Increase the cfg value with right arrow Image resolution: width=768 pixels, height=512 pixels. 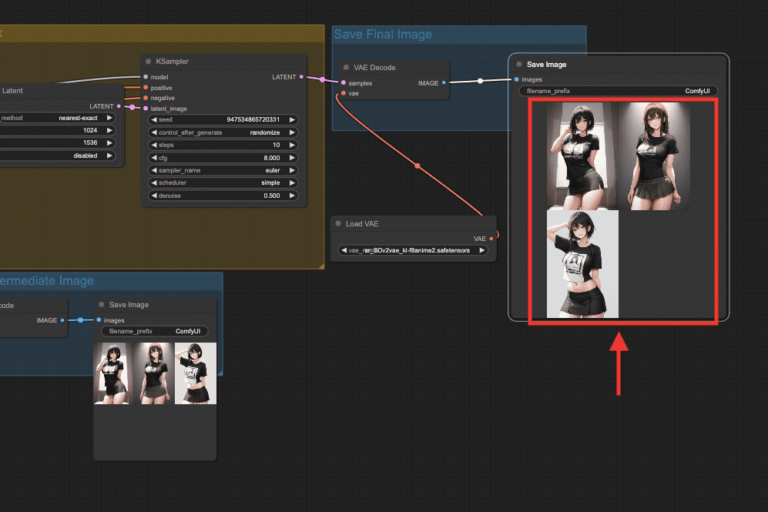point(292,158)
